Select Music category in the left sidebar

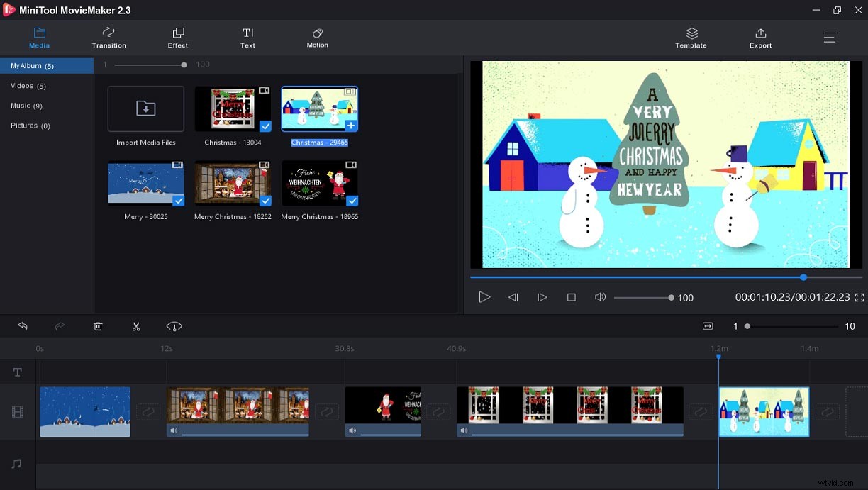coord(26,106)
